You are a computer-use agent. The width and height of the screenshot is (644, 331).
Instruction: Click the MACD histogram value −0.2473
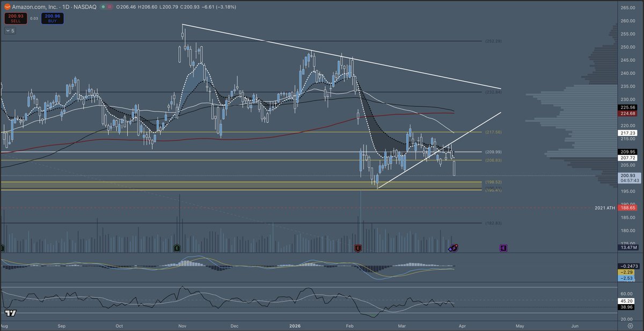[627, 266]
